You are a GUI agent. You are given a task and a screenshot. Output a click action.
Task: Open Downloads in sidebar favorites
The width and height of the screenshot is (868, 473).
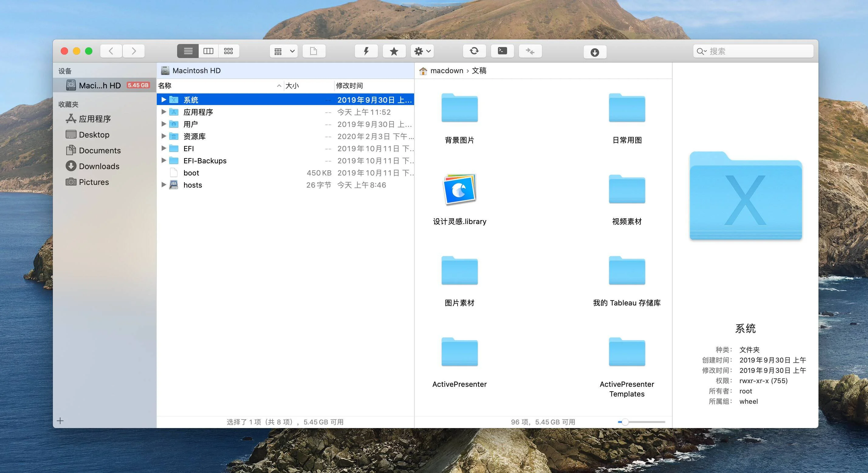pos(93,166)
